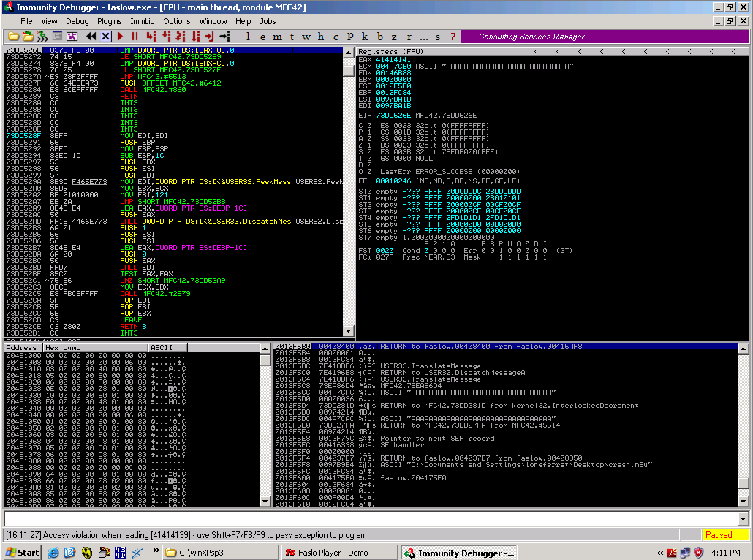Show source with 's' button
The image size is (753, 560).
coord(438,37)
